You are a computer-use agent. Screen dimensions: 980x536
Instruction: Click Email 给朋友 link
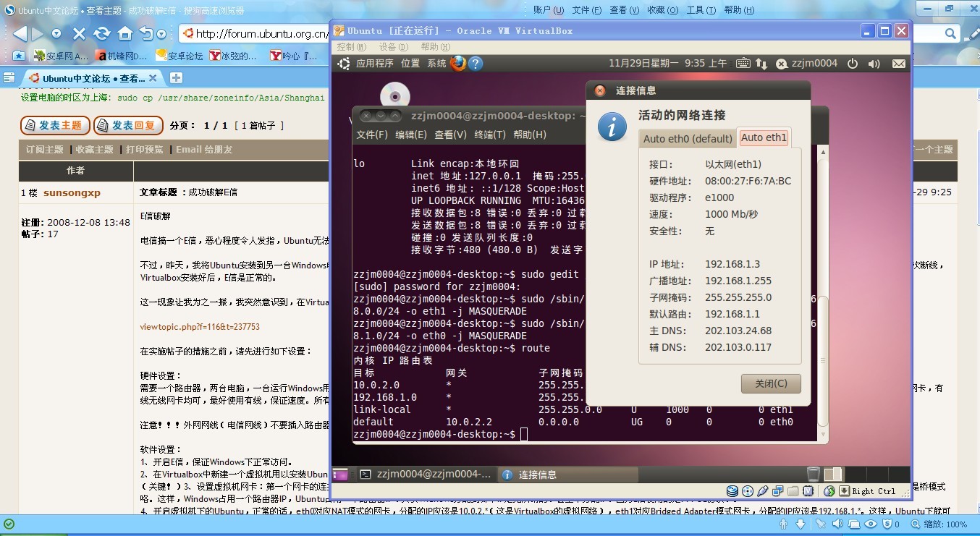click(204, 150)
